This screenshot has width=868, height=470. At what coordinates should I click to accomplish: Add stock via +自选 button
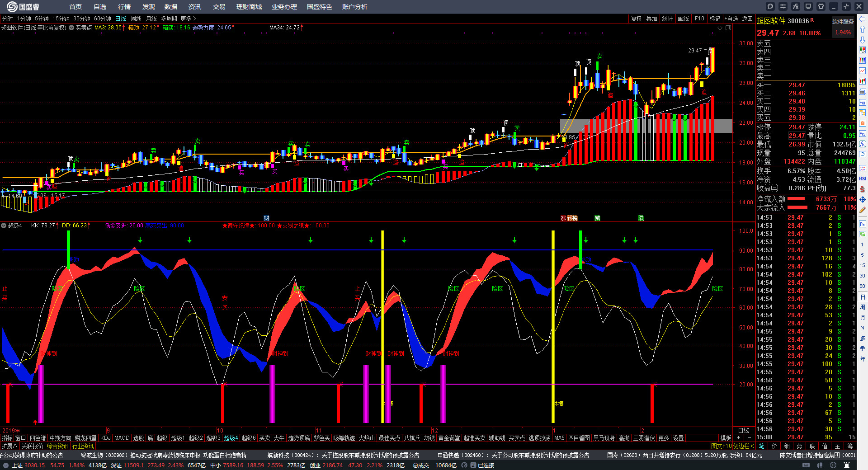tap(731, 19)
